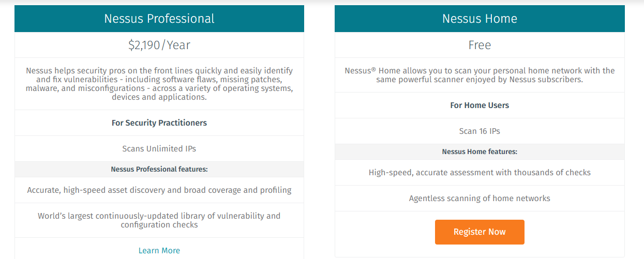Click the World's largest library feature text

click(159, 220)
